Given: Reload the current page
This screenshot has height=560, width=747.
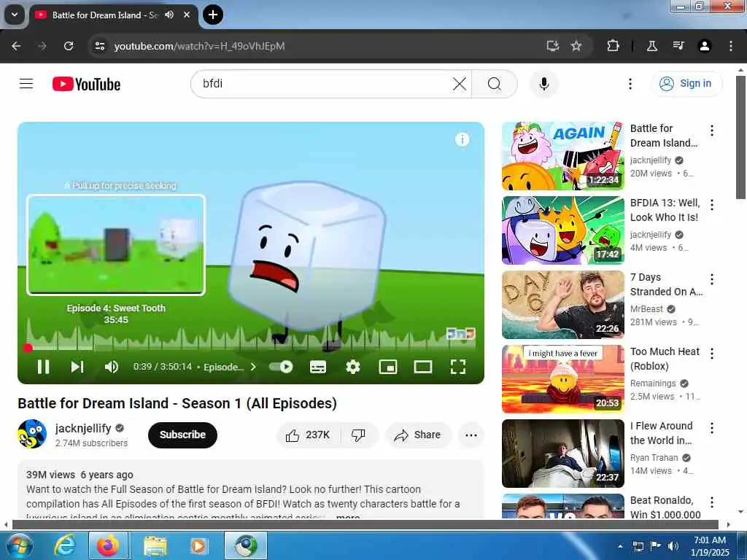Looking at the screenshot, I should coord(69,46).
